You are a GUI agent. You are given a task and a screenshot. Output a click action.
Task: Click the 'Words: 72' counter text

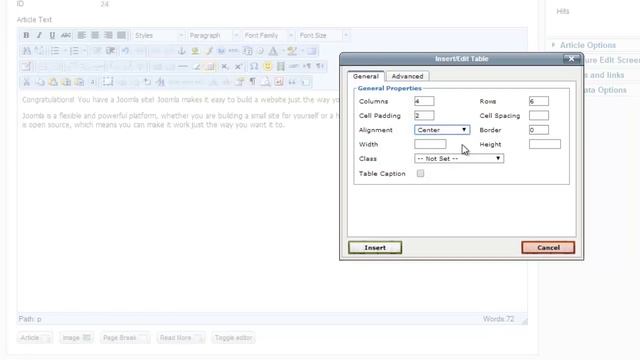[x=498, y=319]
